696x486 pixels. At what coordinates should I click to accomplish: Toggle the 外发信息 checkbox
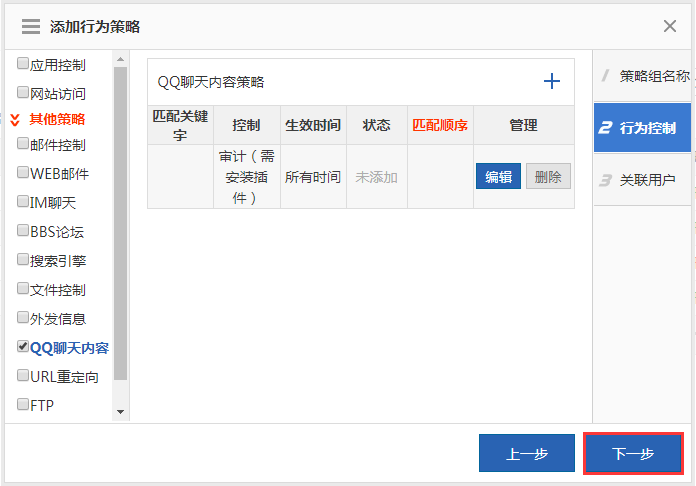[x=23, y=317]
